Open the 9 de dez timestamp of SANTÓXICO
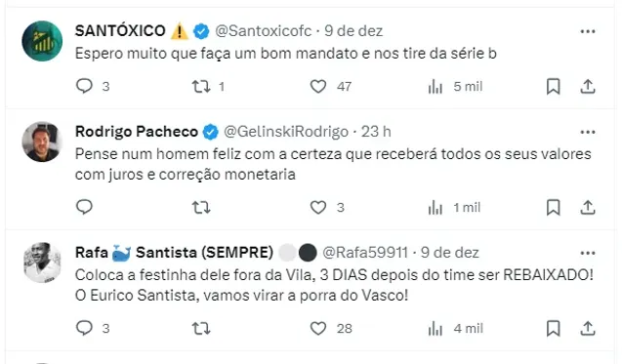 click(x=353, y=31)
